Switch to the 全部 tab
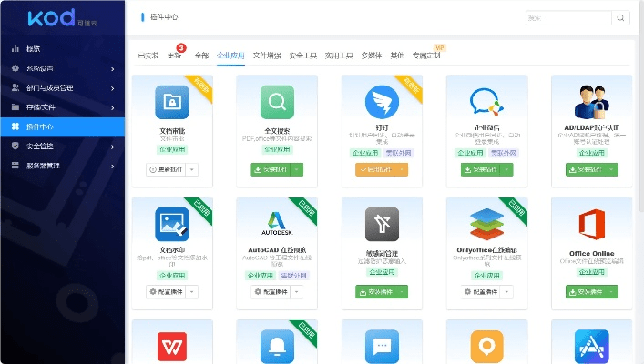Viewport: 644px width, 364px height. pyautogui.click(x=201, y=55)
